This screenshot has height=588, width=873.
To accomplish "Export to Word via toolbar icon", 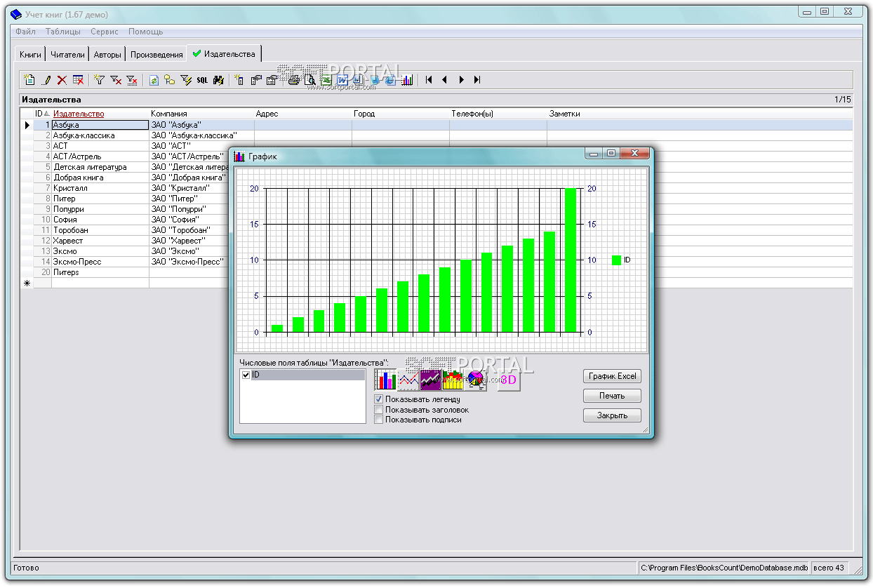I will 342,80.
